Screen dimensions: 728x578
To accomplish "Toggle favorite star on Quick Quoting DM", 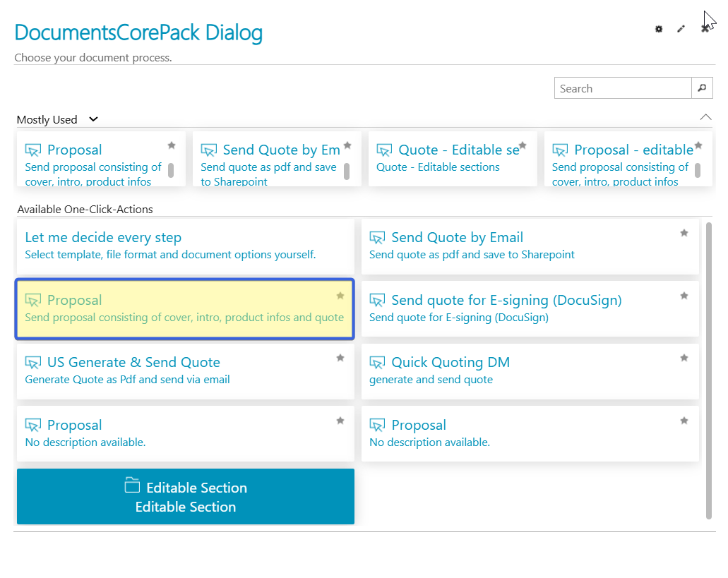I will (x=684, y=359).
